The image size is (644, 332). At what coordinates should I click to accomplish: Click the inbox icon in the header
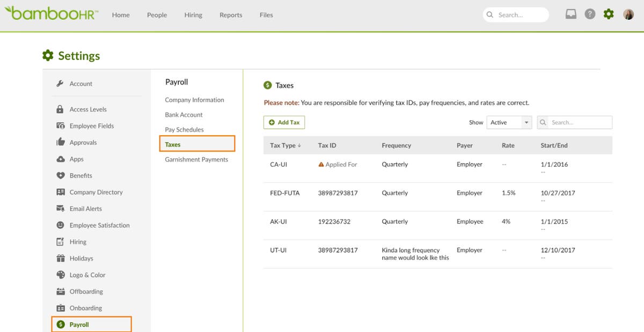pos(570,14)
